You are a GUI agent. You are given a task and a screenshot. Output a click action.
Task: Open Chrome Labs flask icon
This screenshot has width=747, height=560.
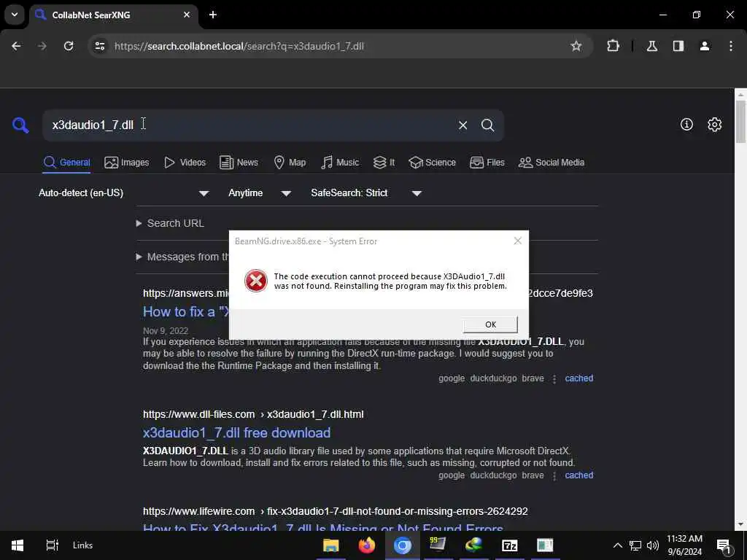651,46
